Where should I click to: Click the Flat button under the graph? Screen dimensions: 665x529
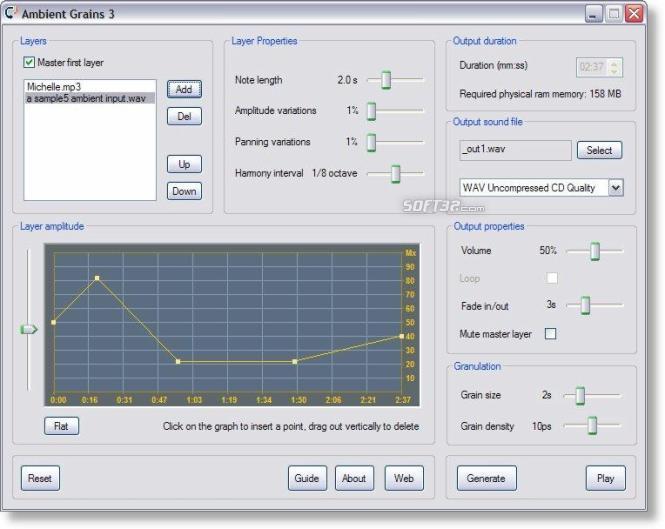(x=61, y=426)
